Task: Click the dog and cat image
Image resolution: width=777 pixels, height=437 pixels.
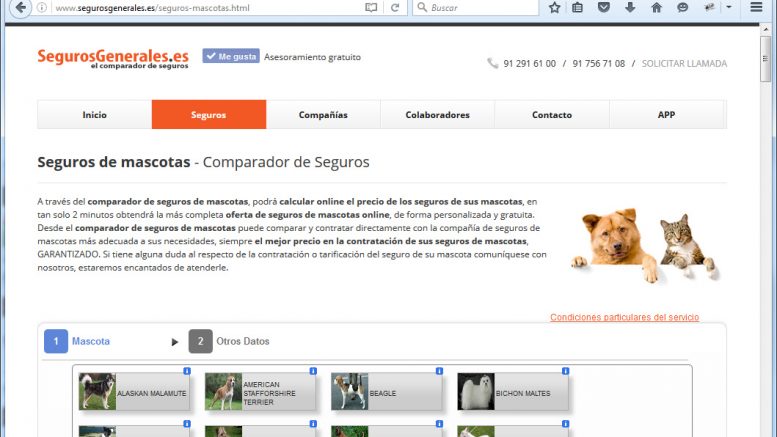Action: coord(645,245)
